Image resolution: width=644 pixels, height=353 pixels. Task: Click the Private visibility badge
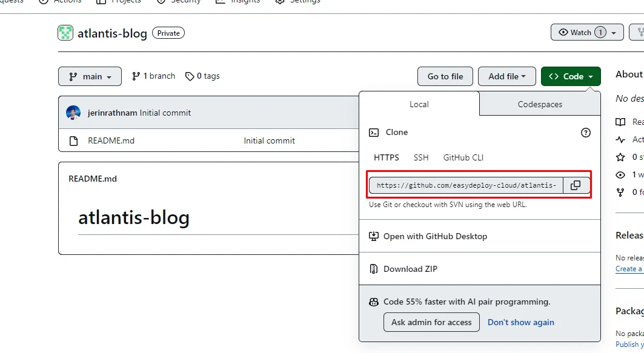168,33
